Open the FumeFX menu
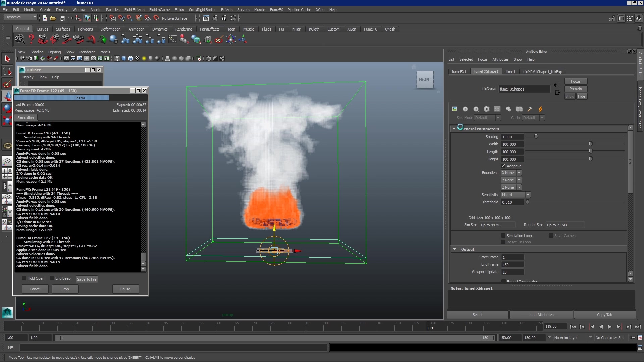 click(x=276, y=10)
